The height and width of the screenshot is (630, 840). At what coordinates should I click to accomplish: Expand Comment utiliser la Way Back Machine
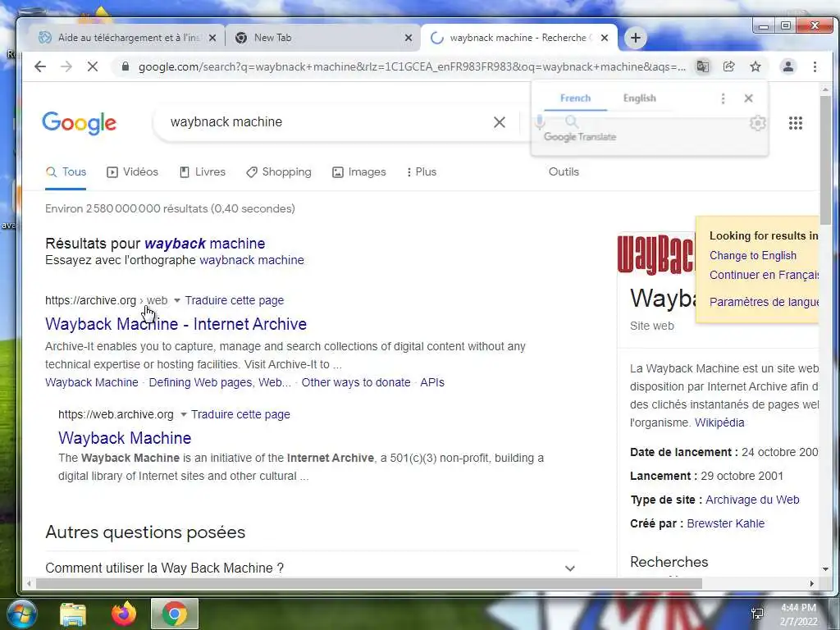[312, 568]
